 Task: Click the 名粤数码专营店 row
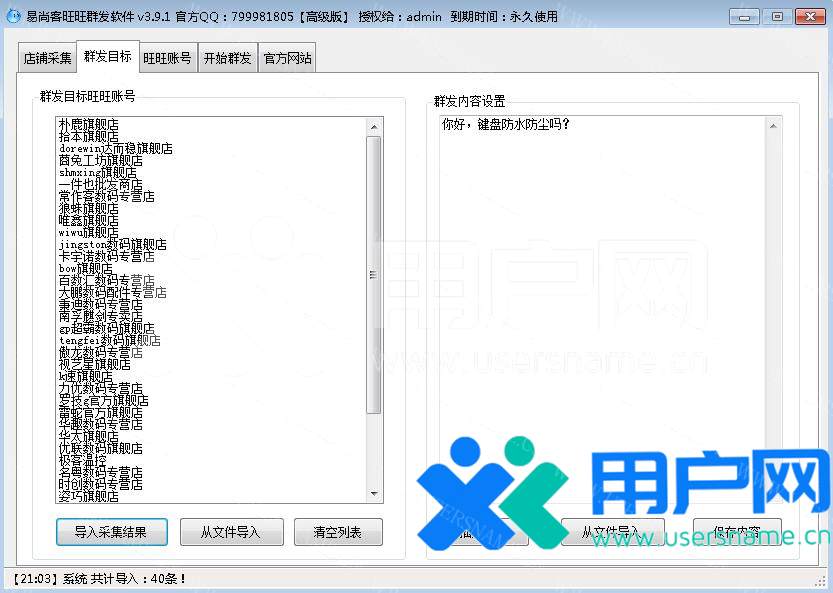tap(100, 472)
